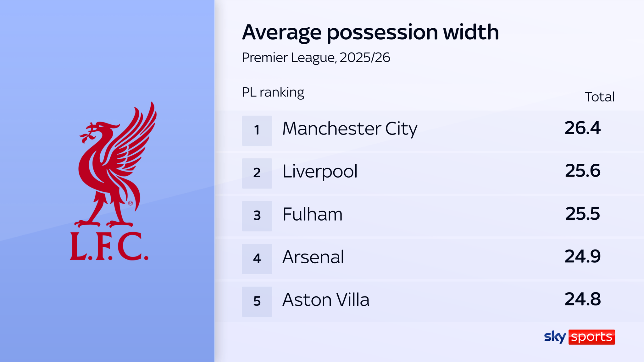The image size is (644, 362).
Task: Click the Average possession width title
Action: tap(370, 32)
